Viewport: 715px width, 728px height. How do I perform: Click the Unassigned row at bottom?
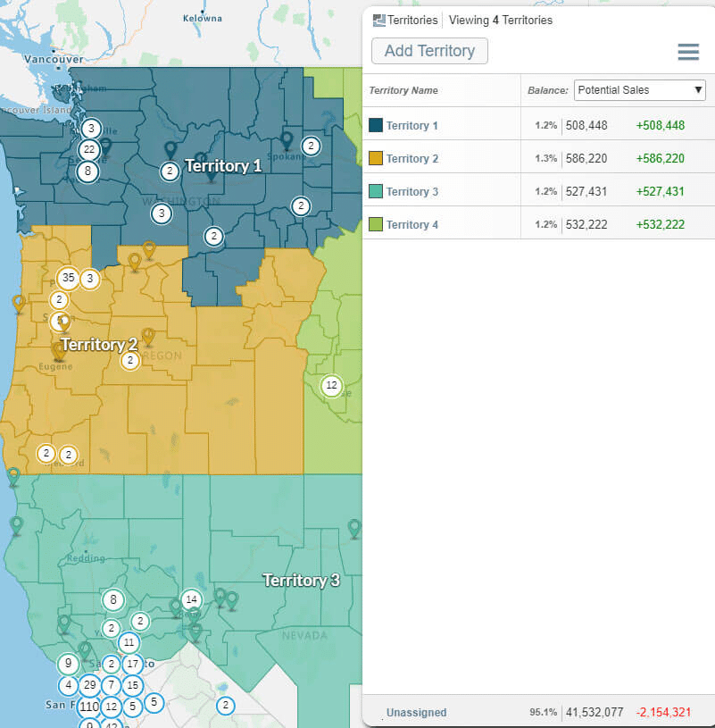click(x=416, y=713)
